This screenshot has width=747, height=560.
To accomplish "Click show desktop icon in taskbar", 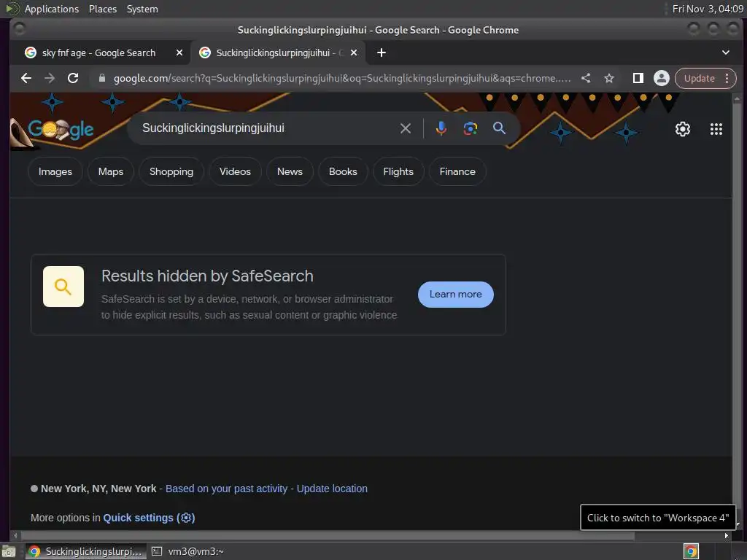I will click(9, 551).
